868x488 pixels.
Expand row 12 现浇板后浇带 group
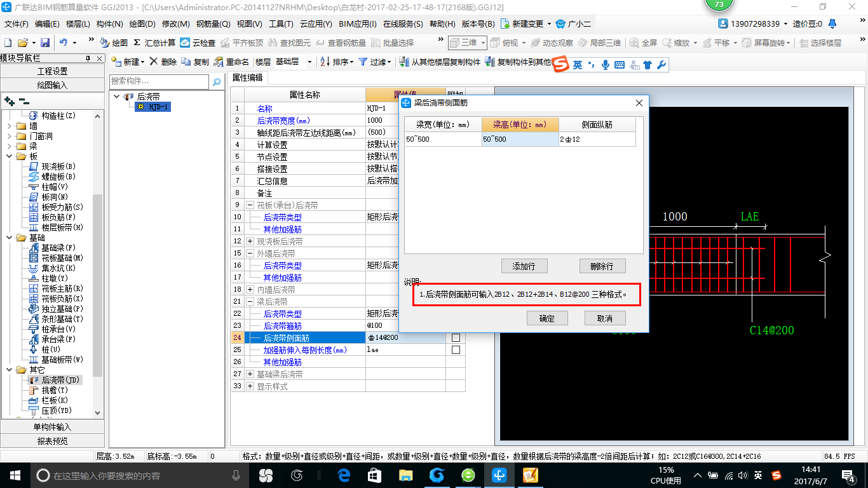250,241
